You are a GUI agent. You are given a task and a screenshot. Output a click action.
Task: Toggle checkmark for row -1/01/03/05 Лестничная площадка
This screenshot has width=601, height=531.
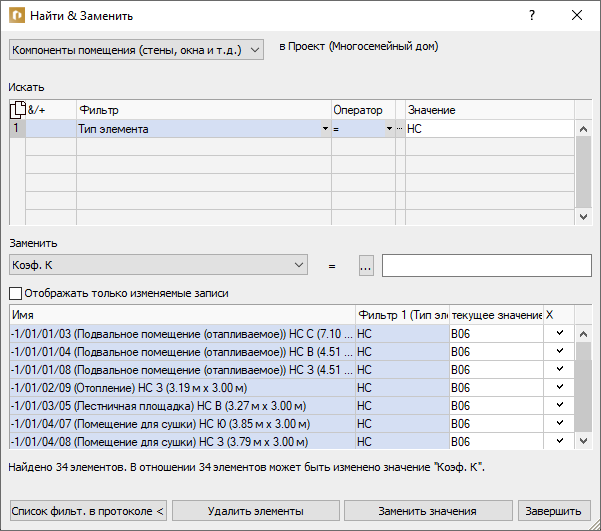(560, 405)
